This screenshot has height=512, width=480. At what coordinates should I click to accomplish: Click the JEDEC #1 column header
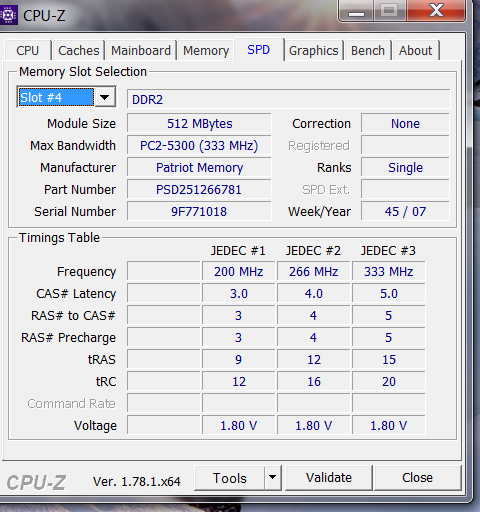tap(238, 251)
